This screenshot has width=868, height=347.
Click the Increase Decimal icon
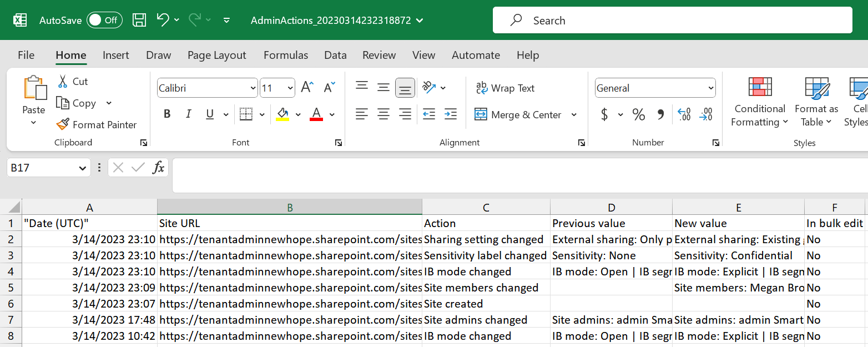pyautogui.click(x=684, y=114)
